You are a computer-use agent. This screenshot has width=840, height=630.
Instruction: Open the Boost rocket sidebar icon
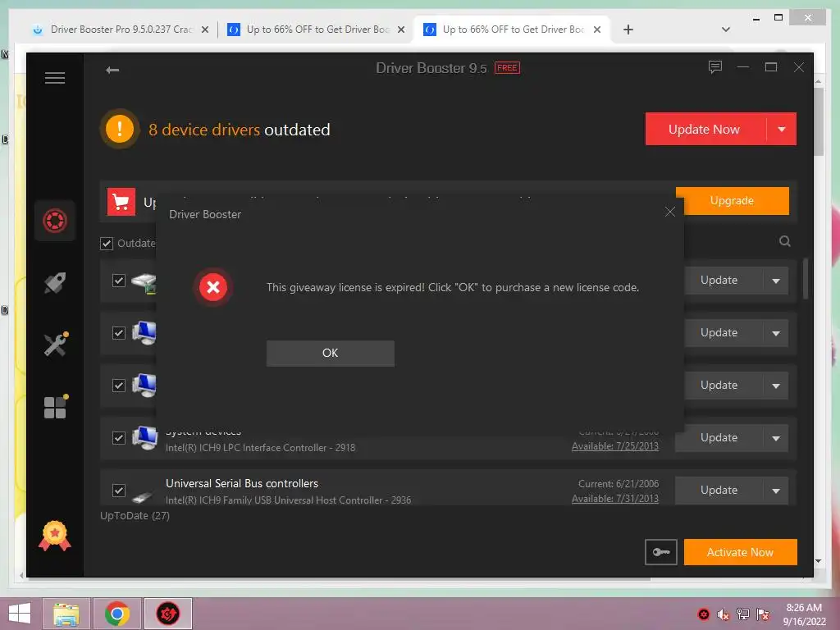point(55,283)
